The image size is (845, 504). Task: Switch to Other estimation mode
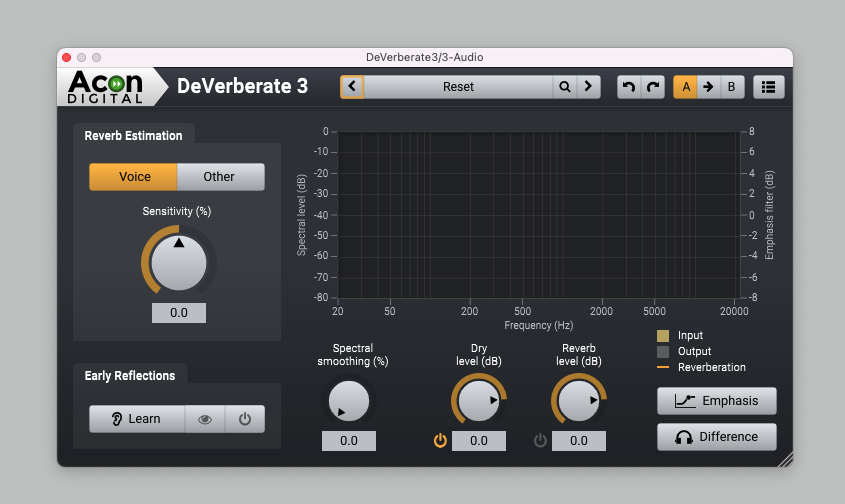220,177
